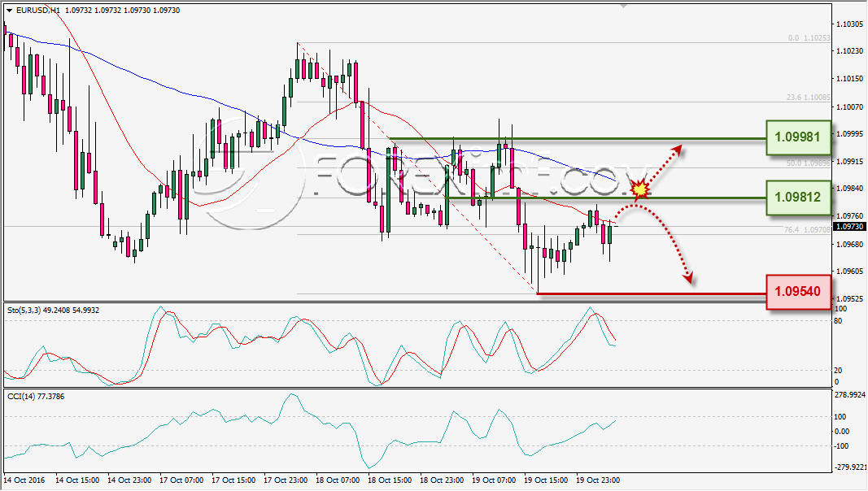Click Stochastic scale level 20
868x491 pixels.
click(838, 371)
